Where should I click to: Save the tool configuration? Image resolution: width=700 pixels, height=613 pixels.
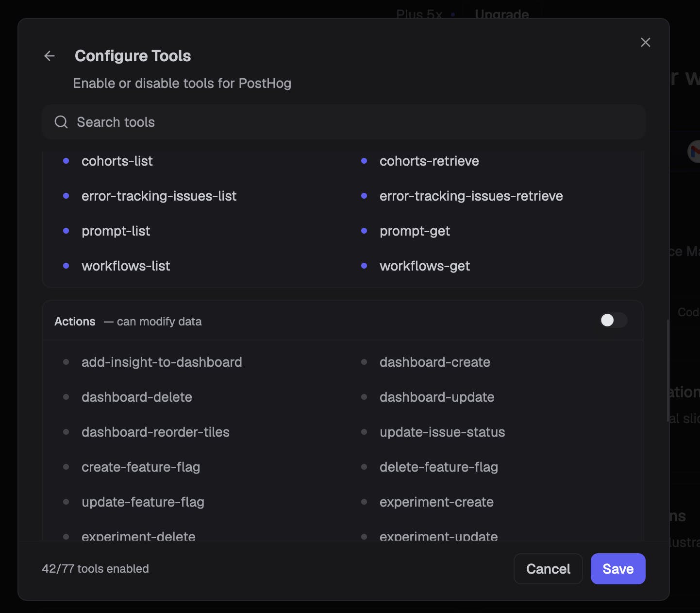point(617,569)
